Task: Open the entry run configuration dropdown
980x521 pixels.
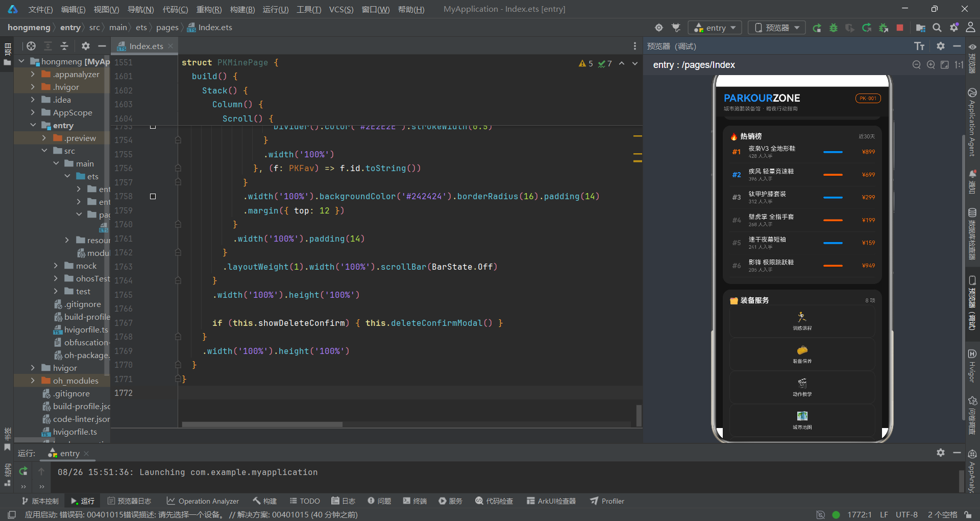Action: pyautogui.click(x=715, y=28)
